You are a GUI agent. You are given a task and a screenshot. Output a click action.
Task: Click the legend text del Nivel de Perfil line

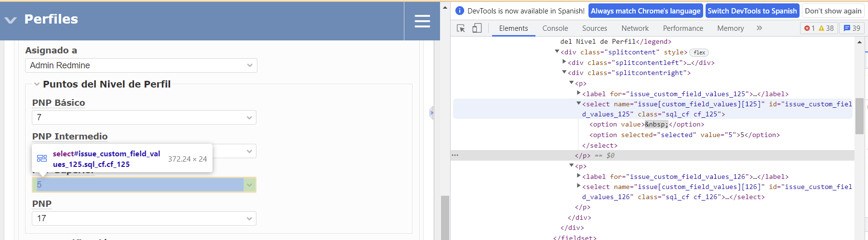pyautogui.click(x=616, y=42)
